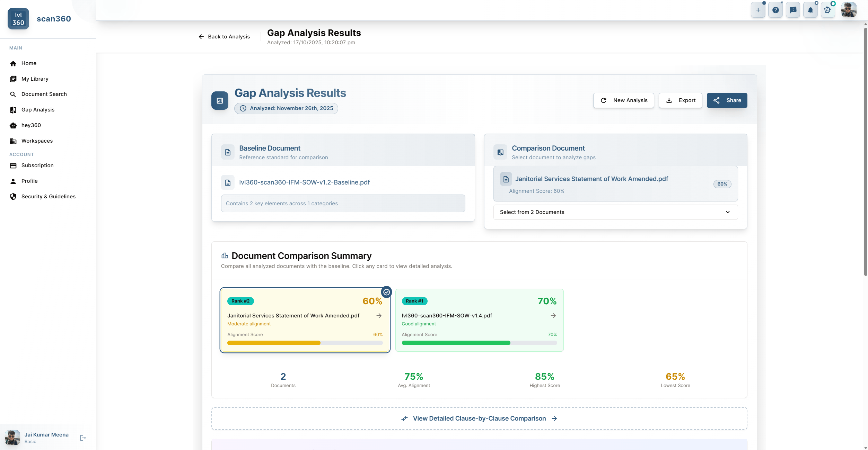This screenshot has height=450, width=868.
Task: Select the Rank #1 lvl360-scan360-IFM-SOW-v1.4.pdf card
Action: pyautogui.click(x=479, y=320)
